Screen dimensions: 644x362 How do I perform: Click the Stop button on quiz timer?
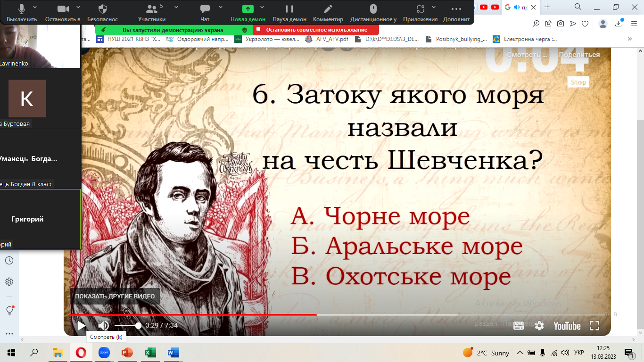point(578,82)
